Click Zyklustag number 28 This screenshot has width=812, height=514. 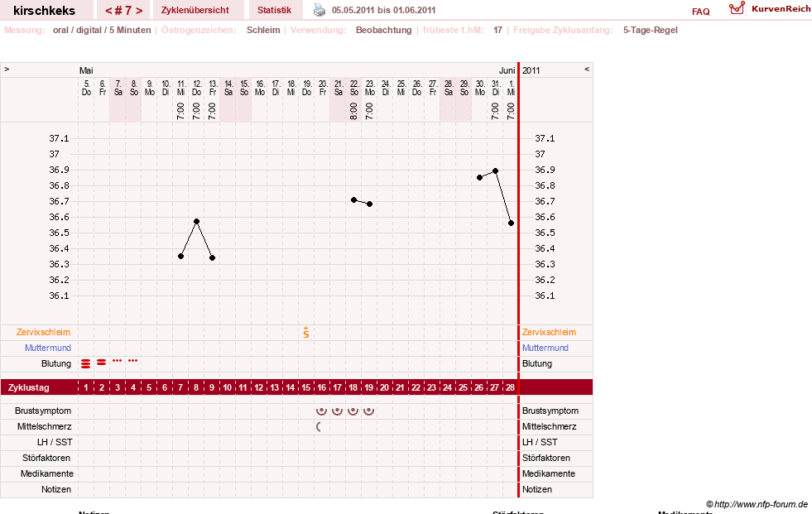click(x=510, y=387)
